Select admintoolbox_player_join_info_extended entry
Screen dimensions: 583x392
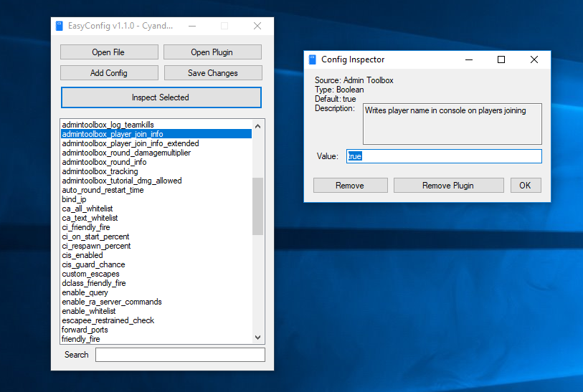pos(156,143)
